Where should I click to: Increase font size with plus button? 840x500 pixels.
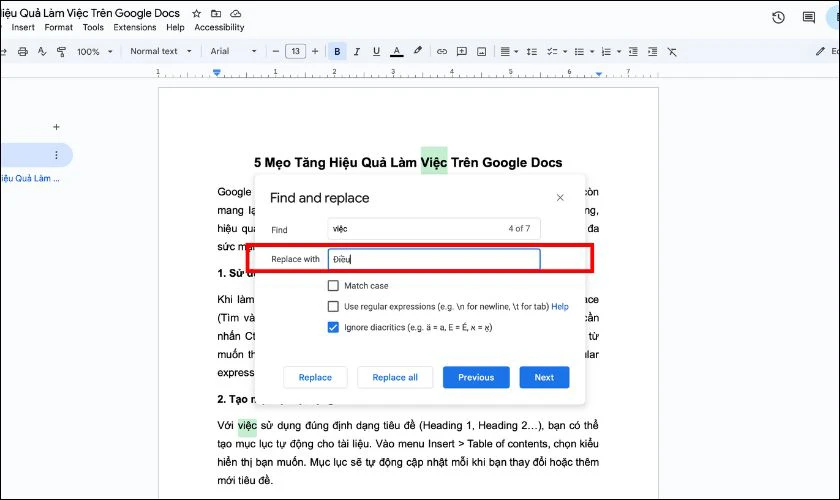click(315, 51)
